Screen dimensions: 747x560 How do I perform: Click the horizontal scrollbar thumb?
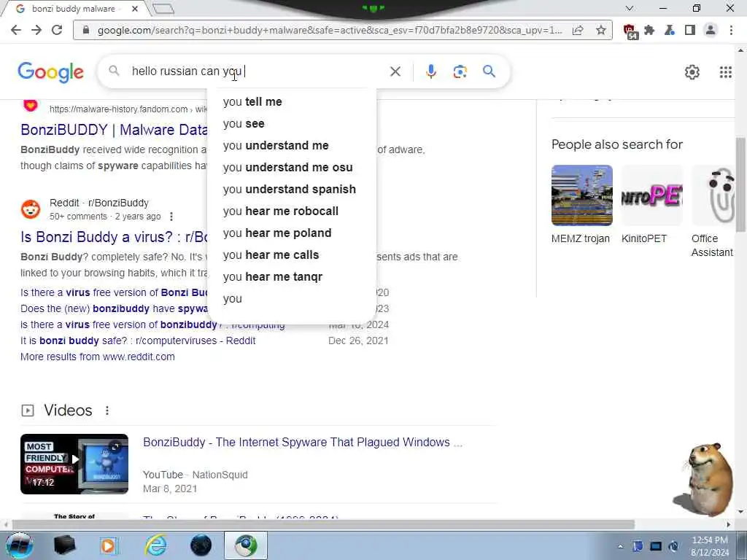click(x=323, y=524)
